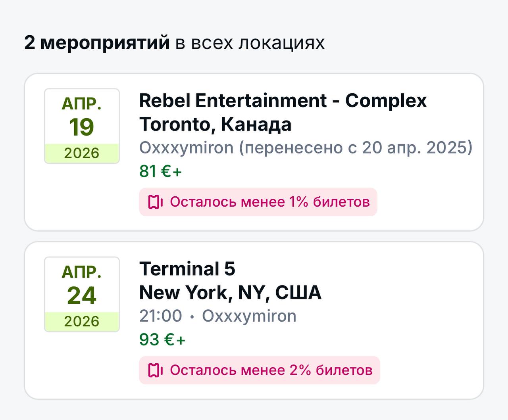The height and width of the screenshot is (420, 508).
Task: Click the "New York, NY, США" location text
Action: 230,293
